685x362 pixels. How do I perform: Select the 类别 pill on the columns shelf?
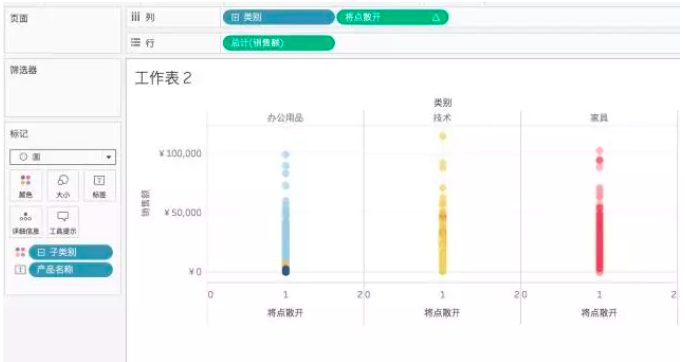279,17
